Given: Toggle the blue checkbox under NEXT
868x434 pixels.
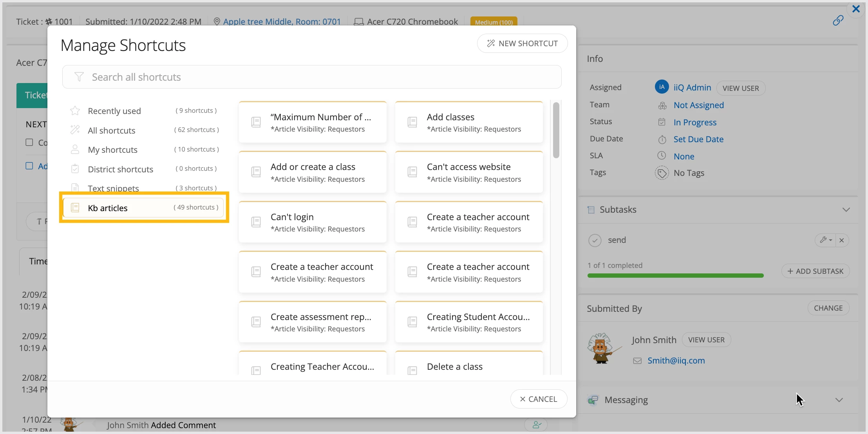Looking at the screenshot, I should click(29, 166).
